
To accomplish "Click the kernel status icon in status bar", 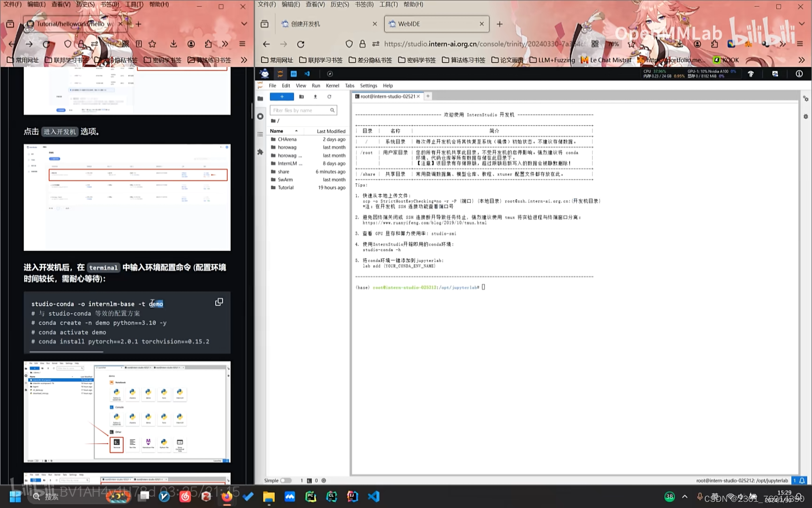I will [x=323, y=481].
